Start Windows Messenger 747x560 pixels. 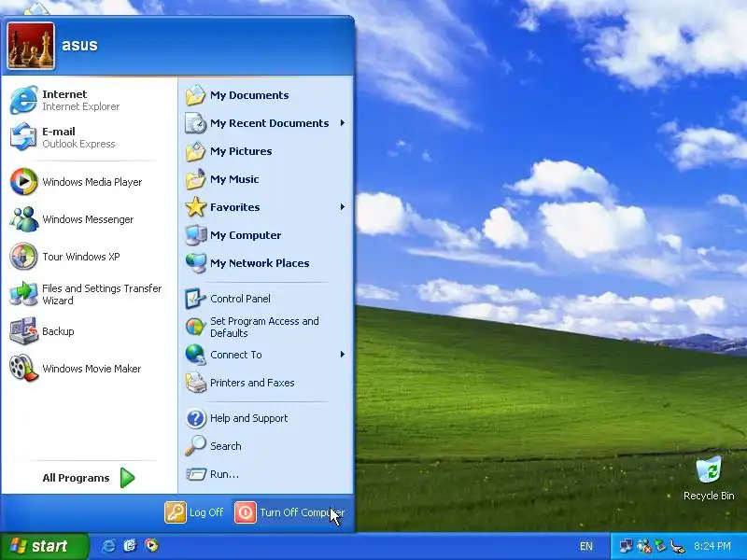point(89,219)
